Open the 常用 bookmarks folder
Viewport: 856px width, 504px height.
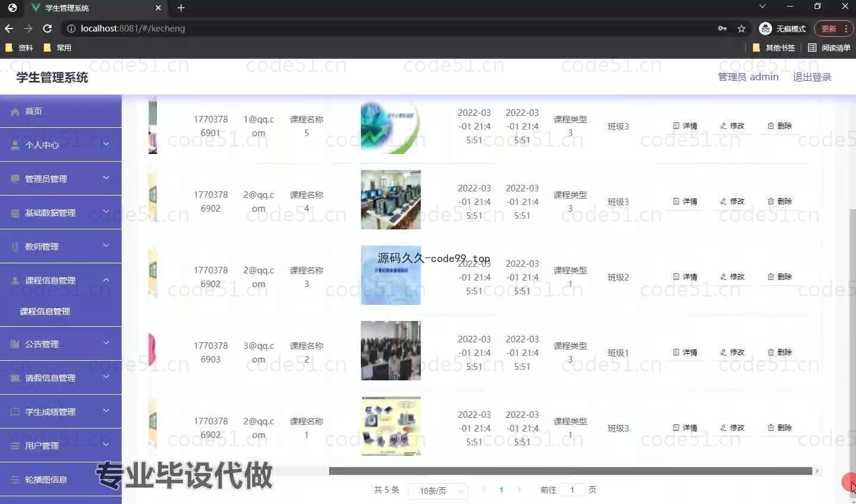58,48
